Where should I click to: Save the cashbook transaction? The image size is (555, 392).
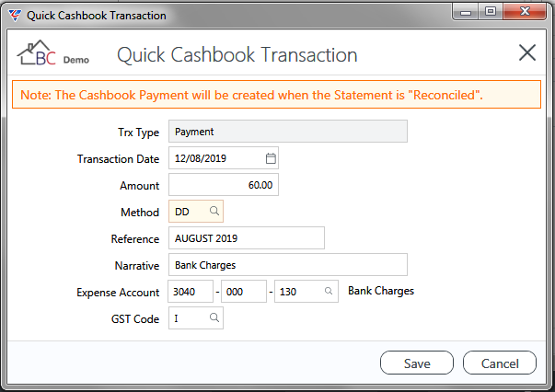[417, 363]
